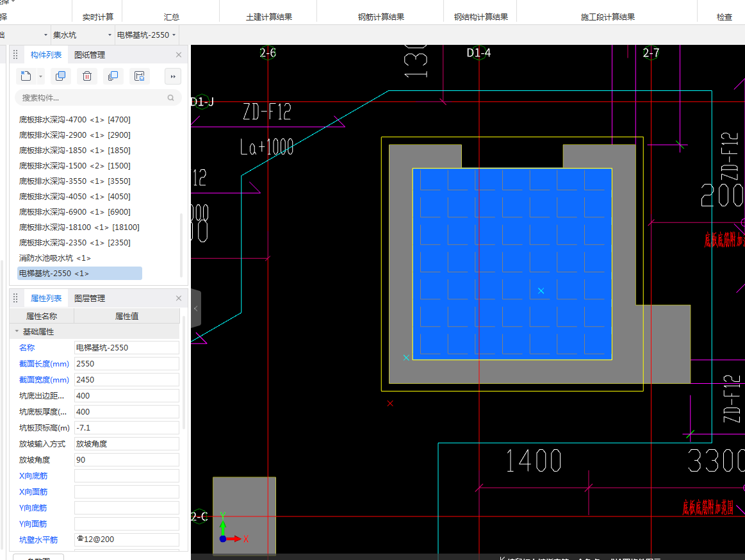745x560 pixels.
Task: Click the blue elevator pit in drawing
Action: coord(512,264)
